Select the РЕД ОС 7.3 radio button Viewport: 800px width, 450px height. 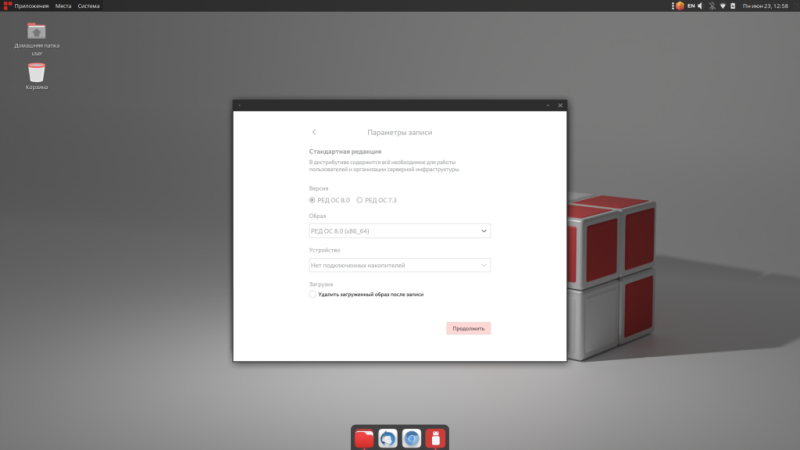pos(360,200)
